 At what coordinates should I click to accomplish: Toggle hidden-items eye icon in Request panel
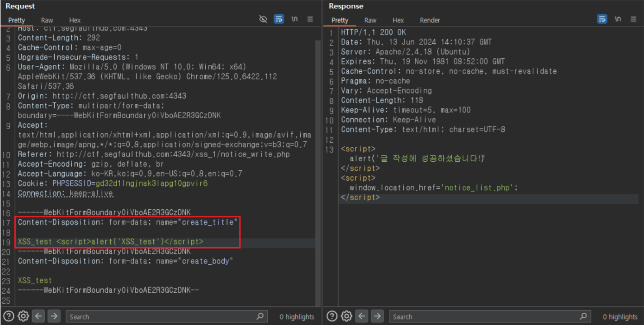tap(263, 19)
